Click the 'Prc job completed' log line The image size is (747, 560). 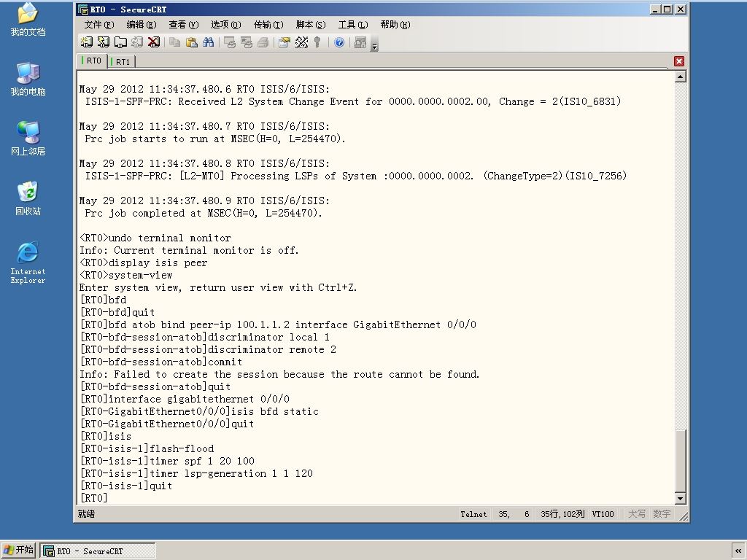coord(204,214)
